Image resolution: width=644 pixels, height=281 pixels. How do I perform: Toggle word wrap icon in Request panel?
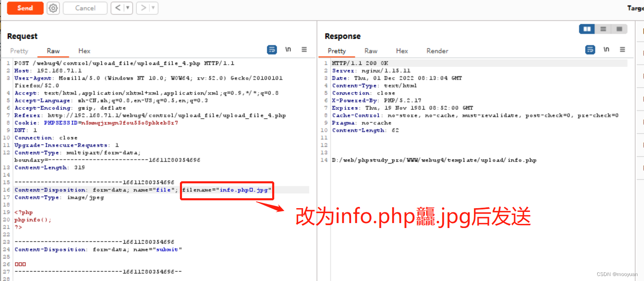[272, 50]
